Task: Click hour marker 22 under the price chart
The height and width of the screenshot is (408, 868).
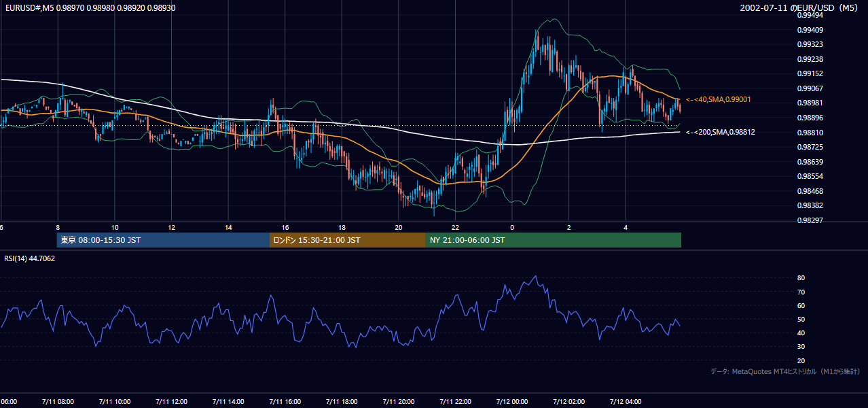Action: coord(455,228)
